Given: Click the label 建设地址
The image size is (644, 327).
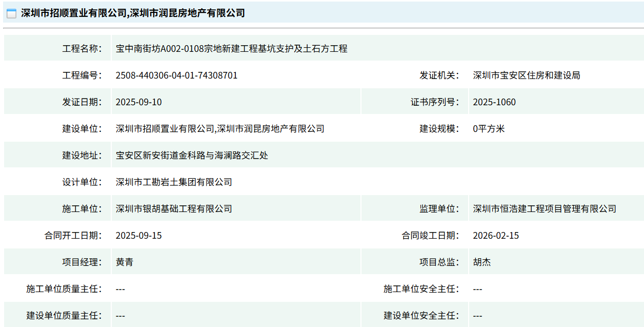Looking at the screenshot, I should pyautogui.click(x=82, y=156).
